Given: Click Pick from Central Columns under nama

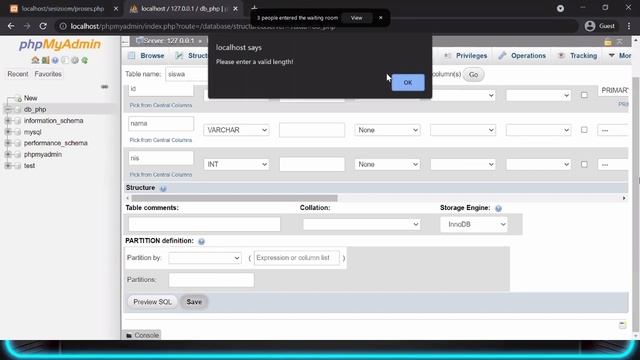Looking at the screenshot, I should tap(161, 140).
